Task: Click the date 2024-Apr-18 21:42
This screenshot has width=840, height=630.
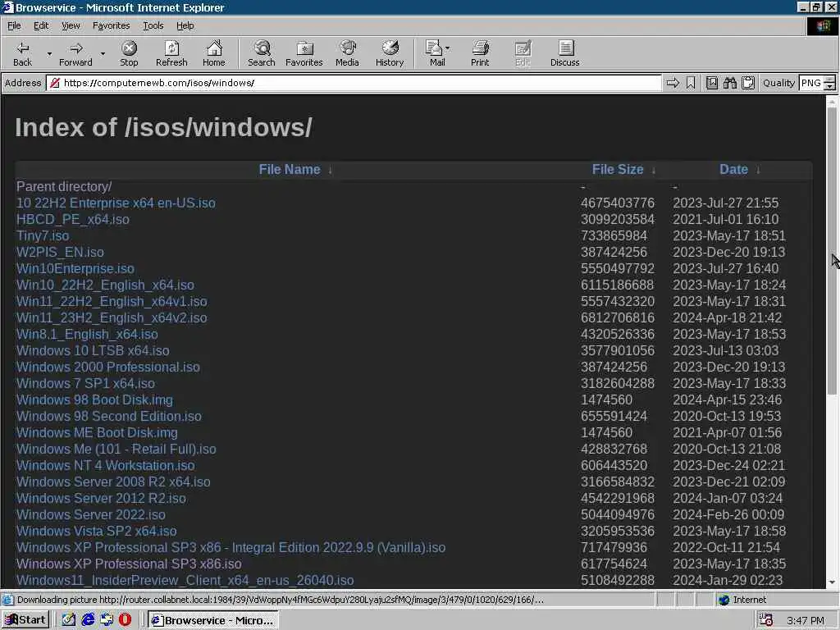Action: click(x=727, y=317)
